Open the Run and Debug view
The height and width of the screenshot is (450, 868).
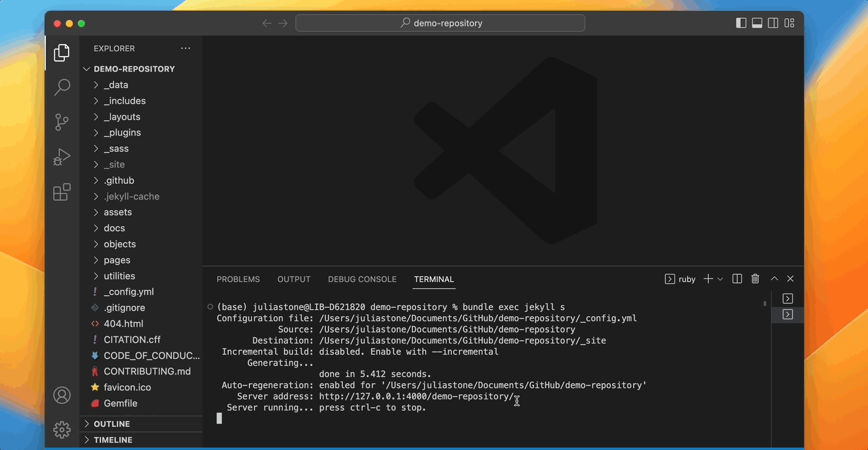(61, 157)
